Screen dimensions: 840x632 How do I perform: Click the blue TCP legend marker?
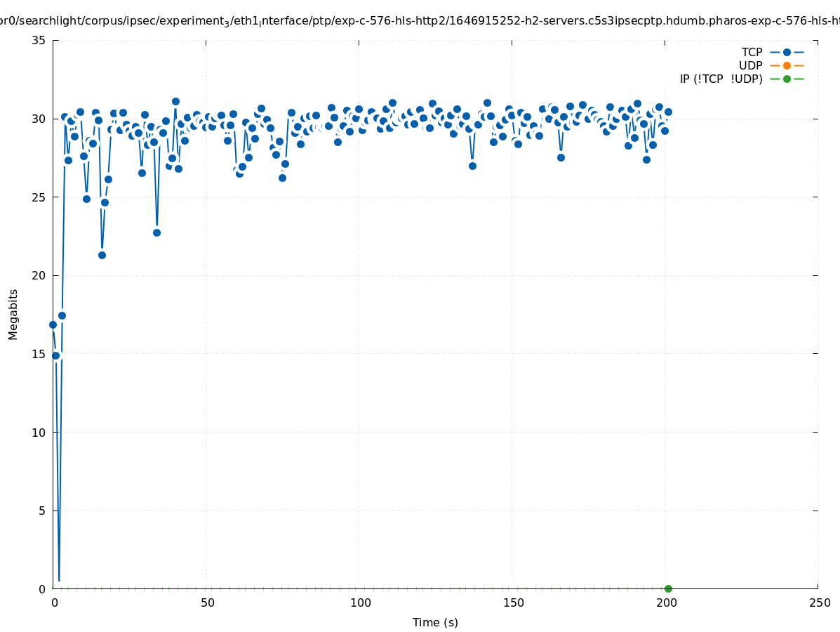787,52
